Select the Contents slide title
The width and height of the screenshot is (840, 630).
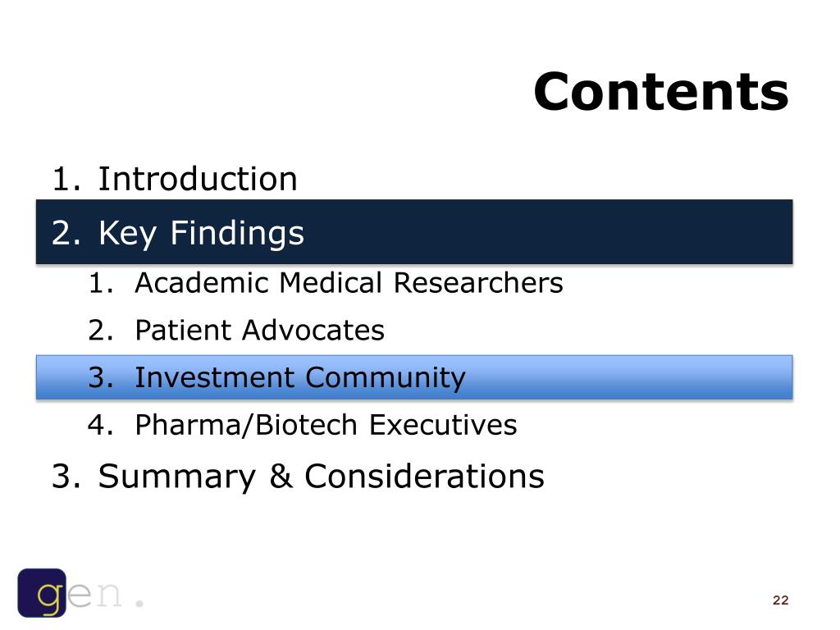660,92
